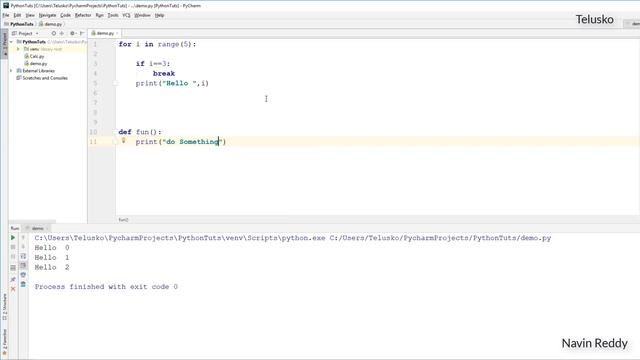Viewport: 640px width, 360px height.
Task: Open the Code menu
Action: pyautogui.click(x=65, y=15)
